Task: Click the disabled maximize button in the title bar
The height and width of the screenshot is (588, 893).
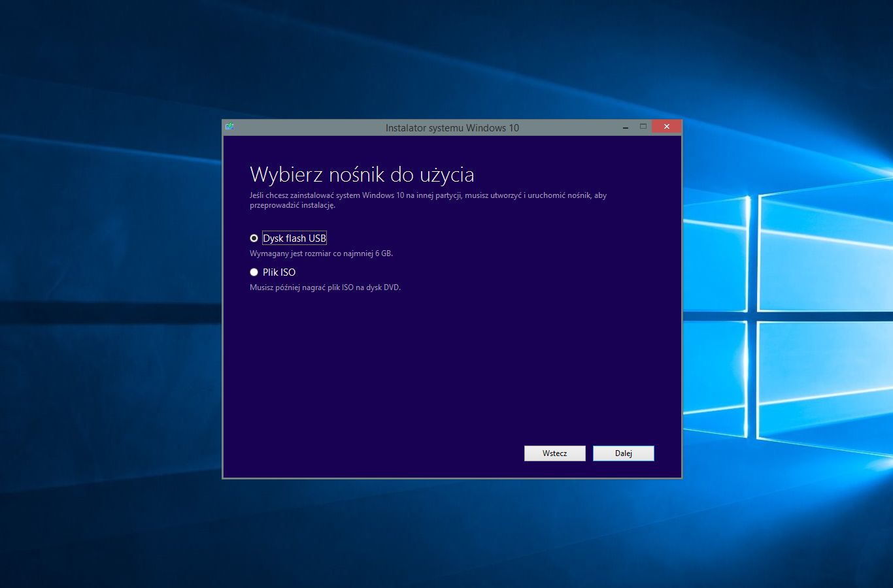Action: (643, 127)
